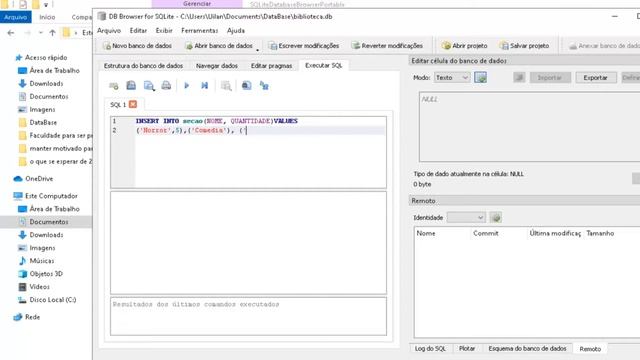Open Objetos 3D in sidebar
This screenshot has width=640, height=360.
click(46, 274)
